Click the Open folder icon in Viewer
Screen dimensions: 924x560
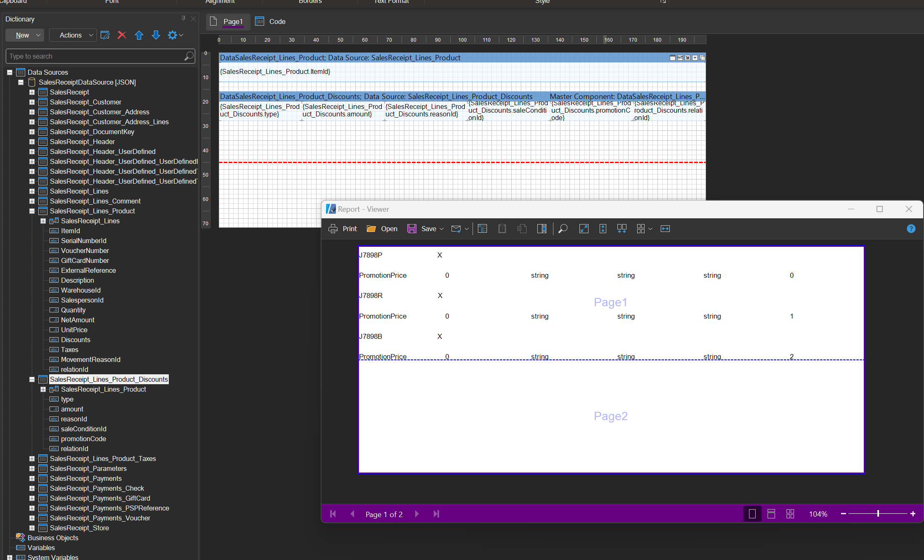pos(371,229)
